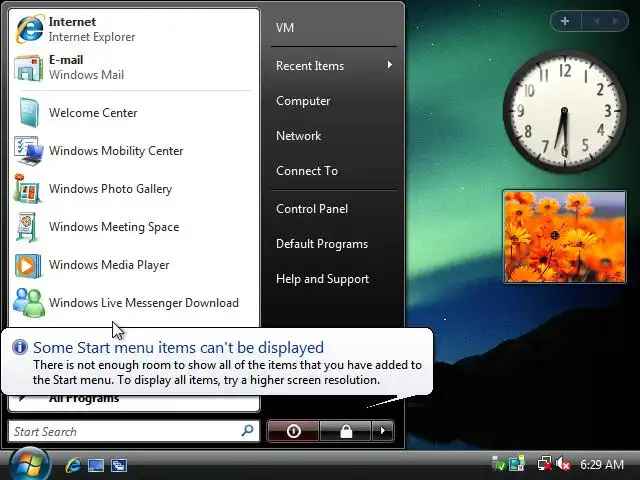The image size is (640, 480).
Task: Open shutdown options arrow menu
Action: click(382, 431)
